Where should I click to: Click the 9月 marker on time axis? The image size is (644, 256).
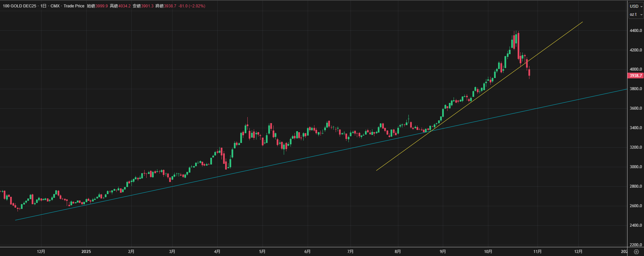pos(443,252)
